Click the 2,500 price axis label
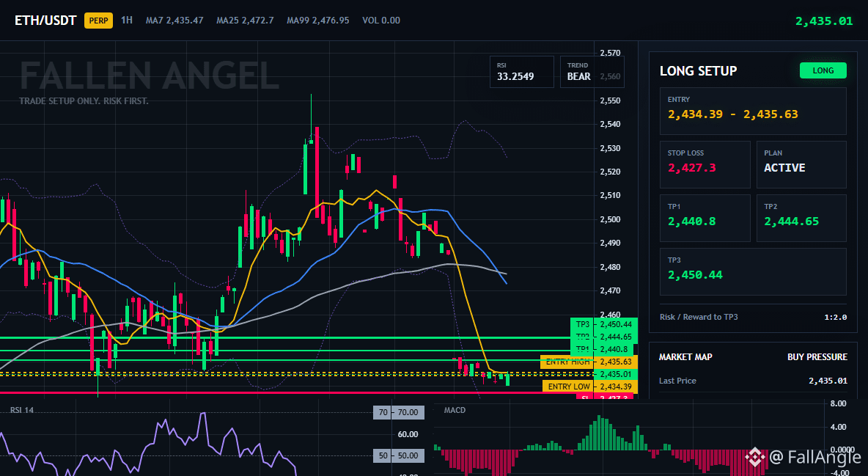The height and width of the screenshot is (476, 868). 610,219
